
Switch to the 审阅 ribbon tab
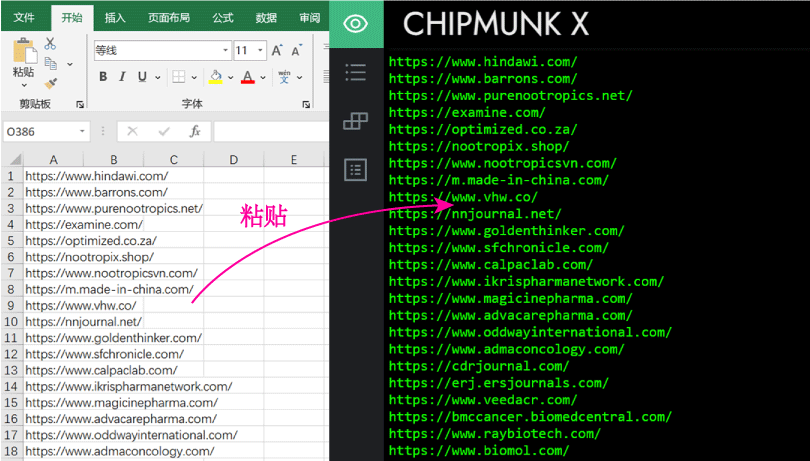[x=309, y=18]
